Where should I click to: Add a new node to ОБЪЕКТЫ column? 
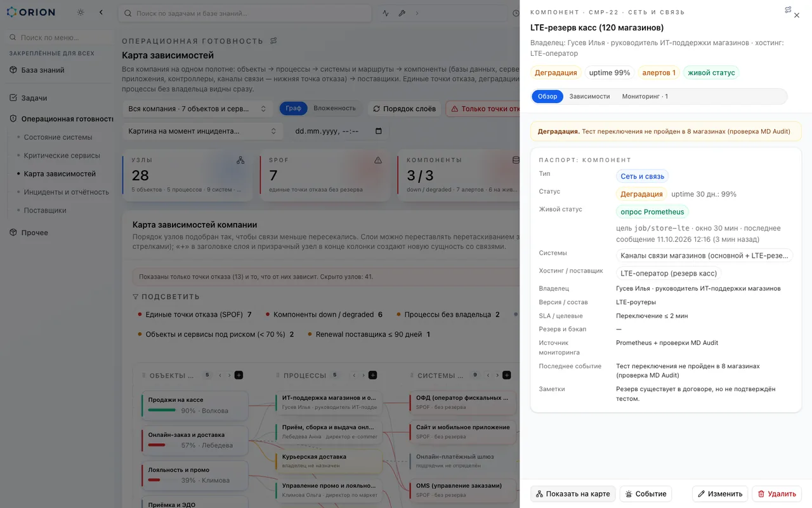pyautogui.click(x=239, y=375)
